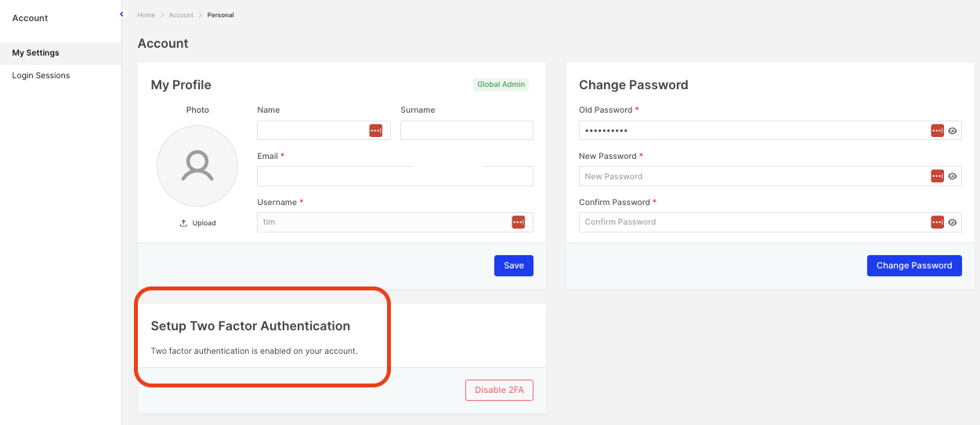The height and width of the screenshot is (425, 980).
Task: Toggle Confirm Password visibility eye icon
Action: pos(953,222)
